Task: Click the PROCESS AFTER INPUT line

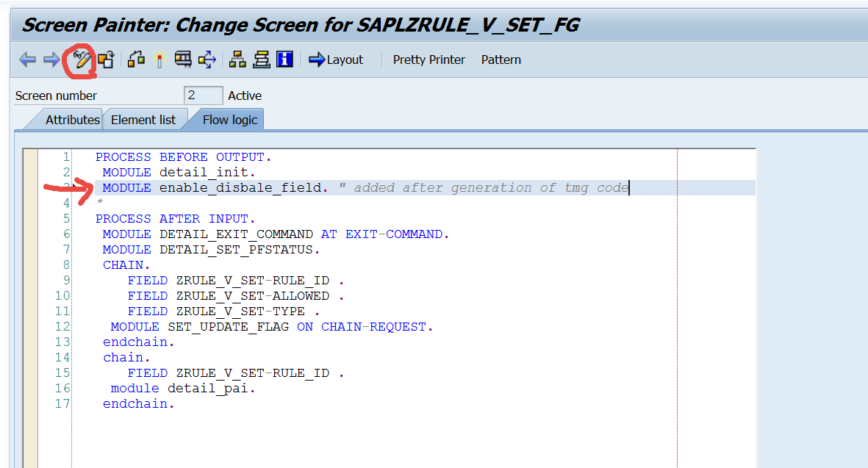Action: [x=175, y=219]
